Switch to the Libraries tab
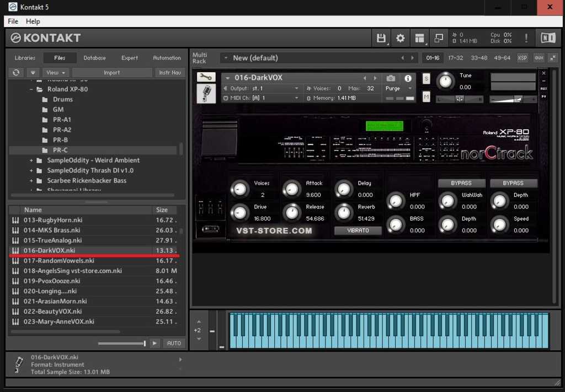The height and width of the screenshot is (392, 565). (x=25, y=58)
